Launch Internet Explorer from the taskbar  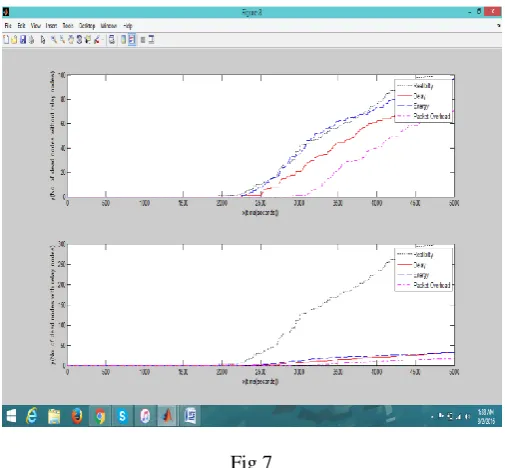point(32,416)
